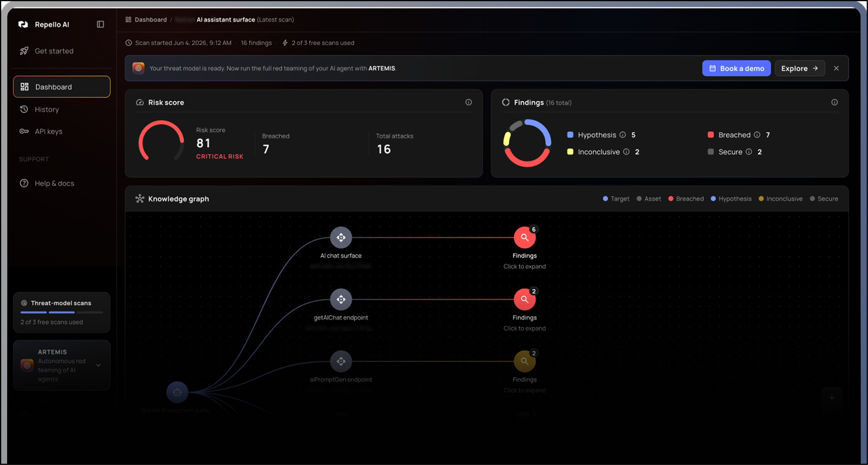Click the Dashboard breadcrumb link
This screenshot has height=465, width=868.
click(150, 19)
